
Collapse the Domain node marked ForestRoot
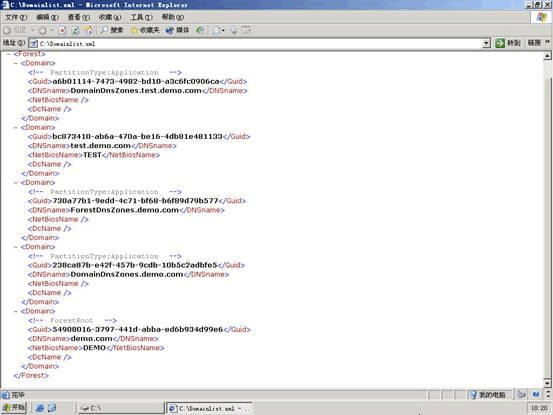pos(16,311)
